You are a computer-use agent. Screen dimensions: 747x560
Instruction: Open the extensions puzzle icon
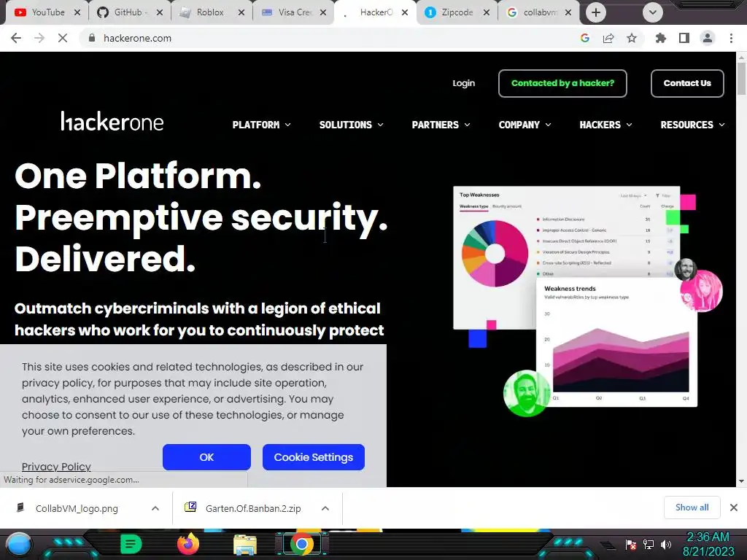coord(661,38)
